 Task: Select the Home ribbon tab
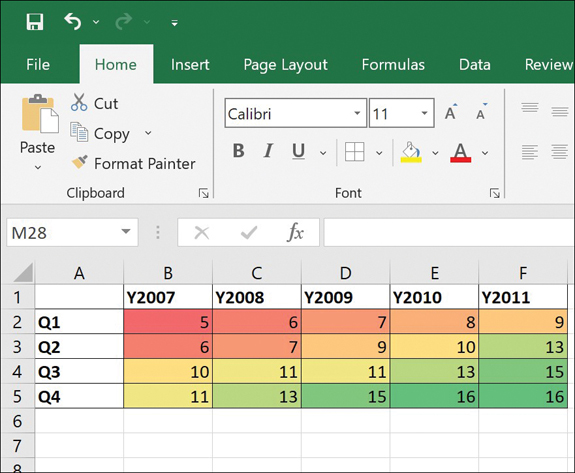click(x=116, y=65)
